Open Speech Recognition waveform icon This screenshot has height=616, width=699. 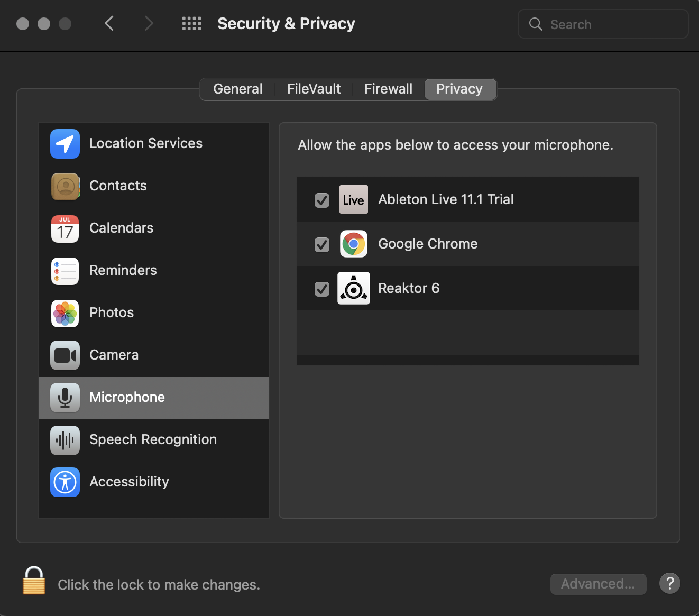[x=65, y=440]
